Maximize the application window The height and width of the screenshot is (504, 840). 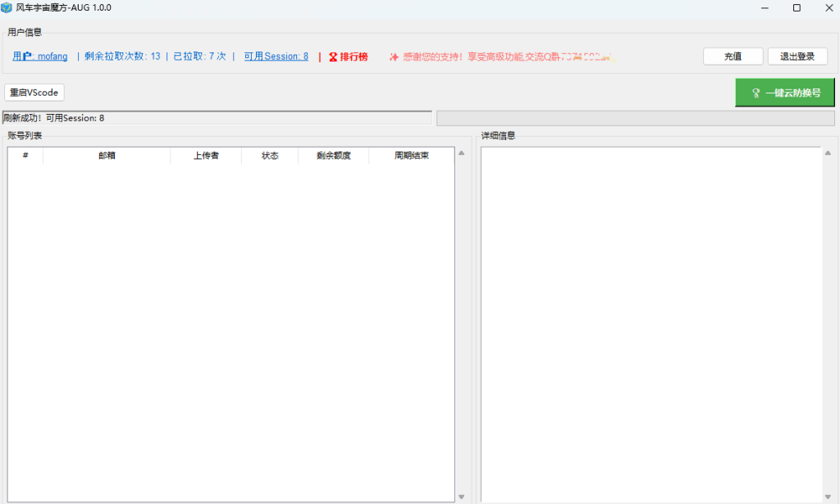click(x=797, y=8)
